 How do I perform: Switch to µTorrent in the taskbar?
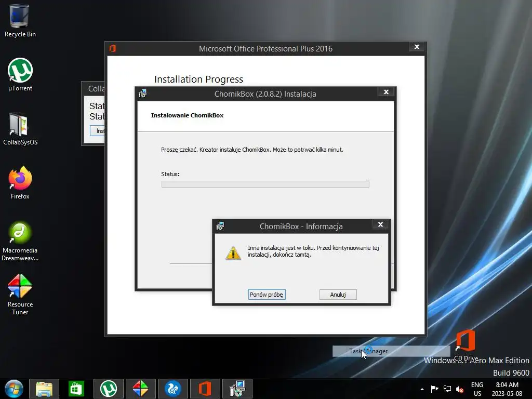point(108,389)
